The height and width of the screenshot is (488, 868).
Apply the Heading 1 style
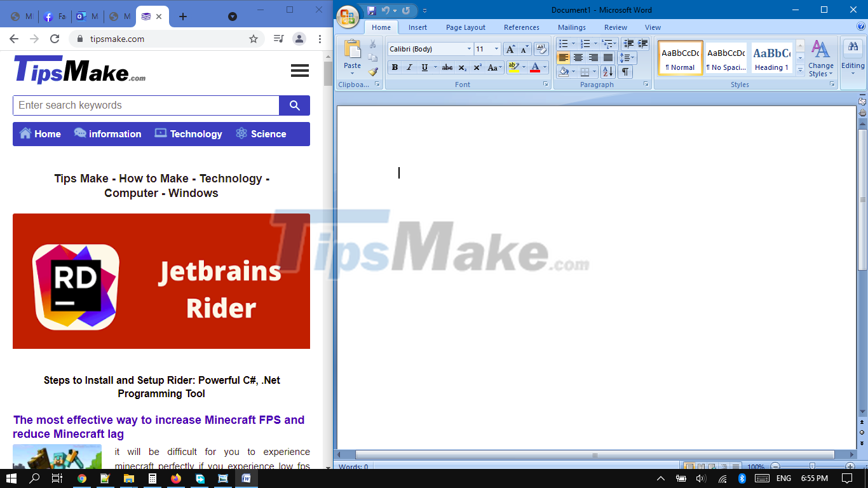(771, 58)
